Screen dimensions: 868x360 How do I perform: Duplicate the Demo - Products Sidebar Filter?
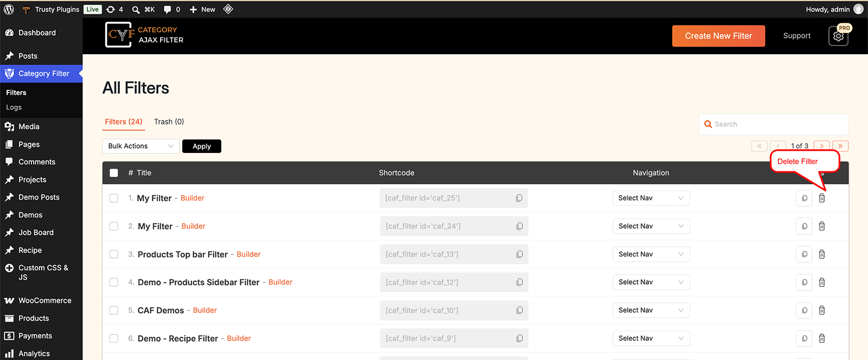[x=804, y=282]
